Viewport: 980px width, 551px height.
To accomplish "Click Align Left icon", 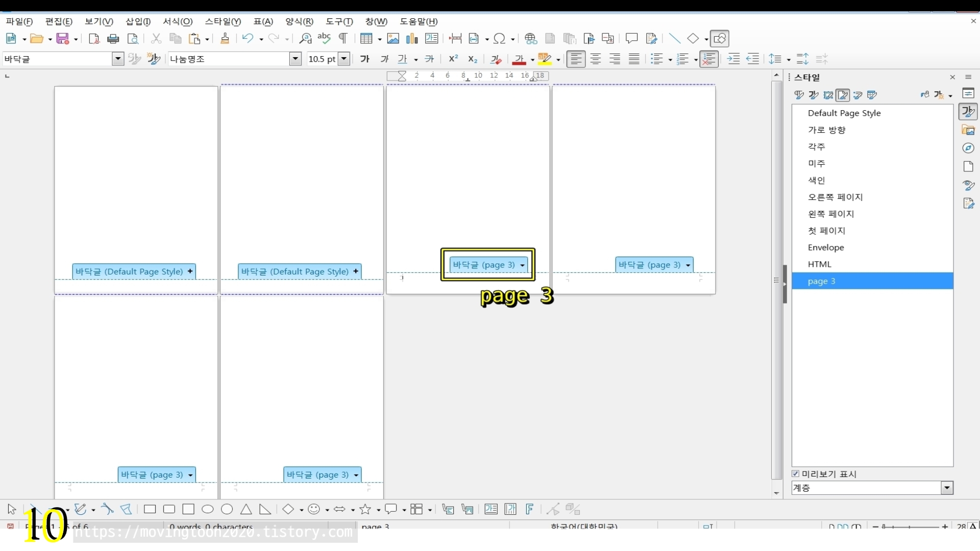I will coord(576,59).
